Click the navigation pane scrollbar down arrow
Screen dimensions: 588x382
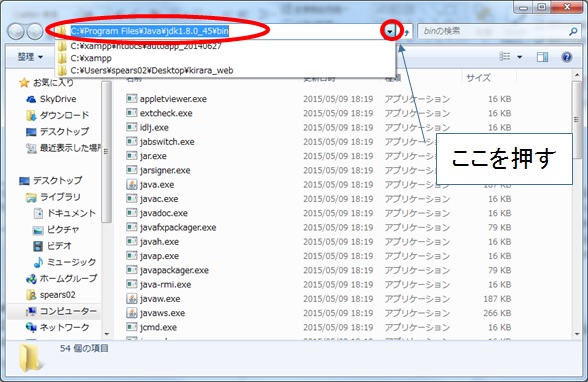106,334
